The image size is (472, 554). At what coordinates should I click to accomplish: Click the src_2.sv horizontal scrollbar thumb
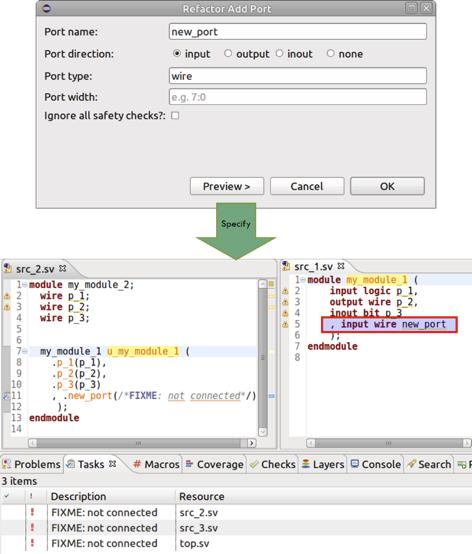[138, 443]
